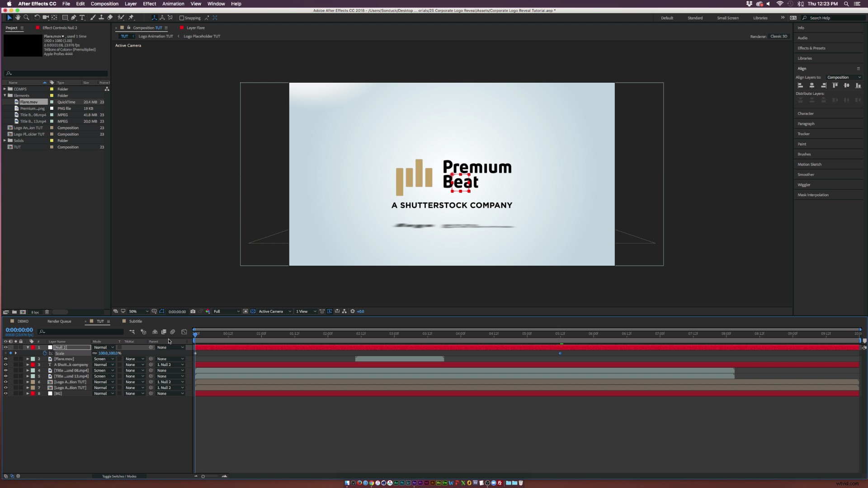
Task: Collapse the Null 2 layer disclosure triangle
Action: [x=28, y=347]
